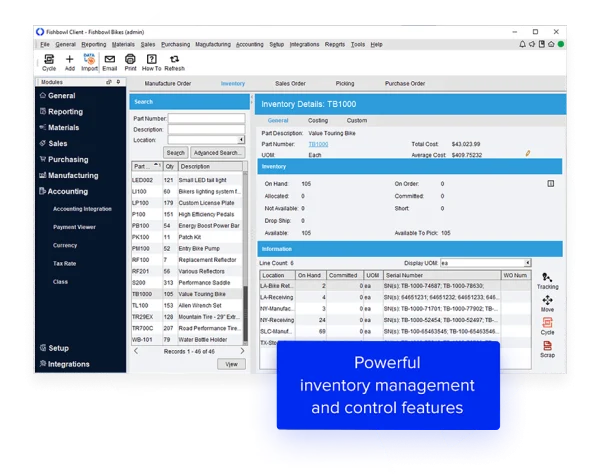Sort by Serial Number column header
The image size is (600, 476).
442,275
